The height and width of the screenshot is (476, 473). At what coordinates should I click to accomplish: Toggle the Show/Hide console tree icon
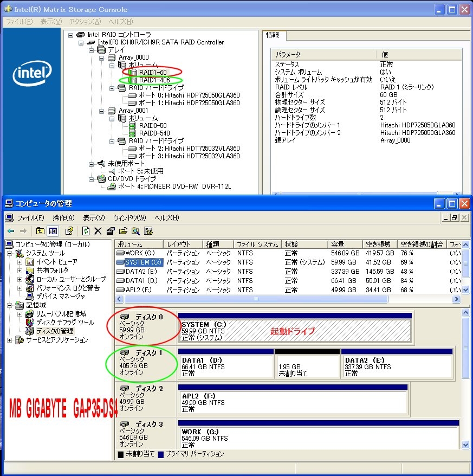click(53, 231)
